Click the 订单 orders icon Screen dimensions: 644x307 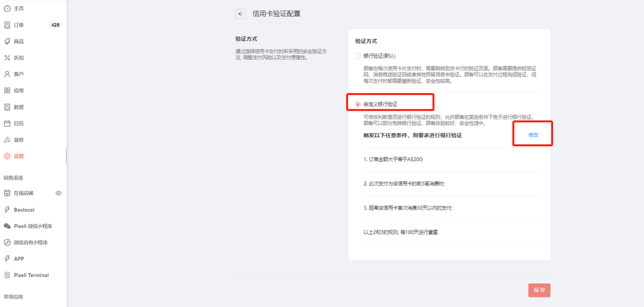7,25
